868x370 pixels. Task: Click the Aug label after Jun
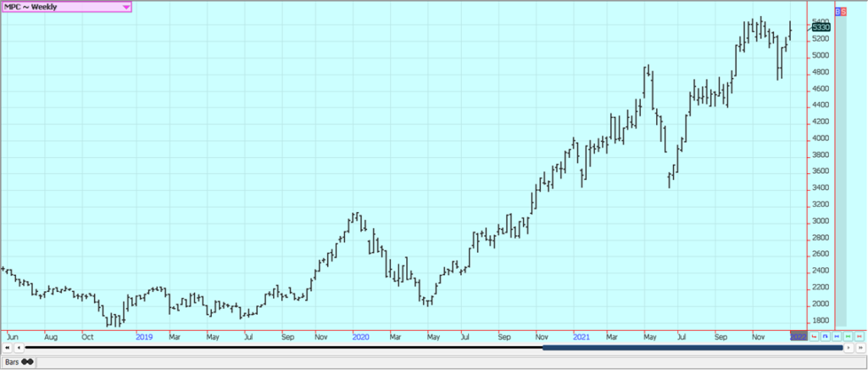point(50,336)
